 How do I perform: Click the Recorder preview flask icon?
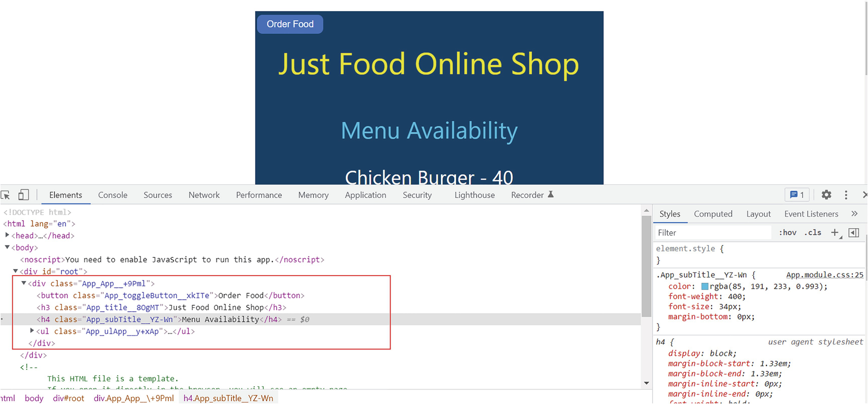point(550,194)
